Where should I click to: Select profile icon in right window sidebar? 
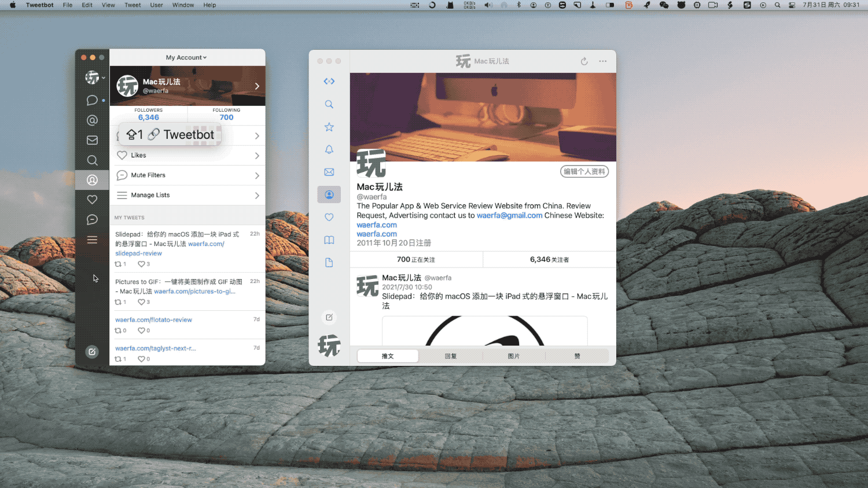click(329, 195)
